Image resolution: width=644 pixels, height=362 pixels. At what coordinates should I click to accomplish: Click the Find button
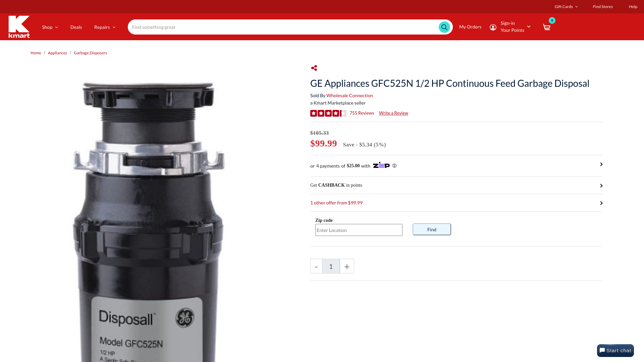tap(432, 229)
